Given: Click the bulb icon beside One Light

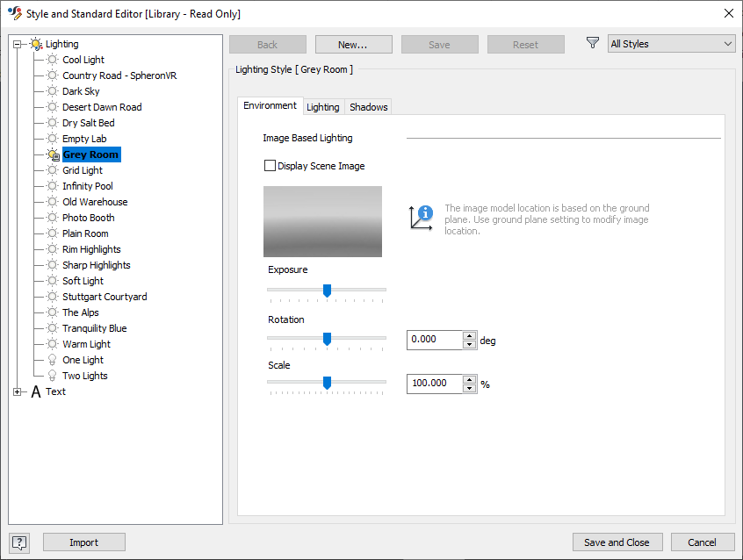Looking at the screenshot, I should (50, 359).
